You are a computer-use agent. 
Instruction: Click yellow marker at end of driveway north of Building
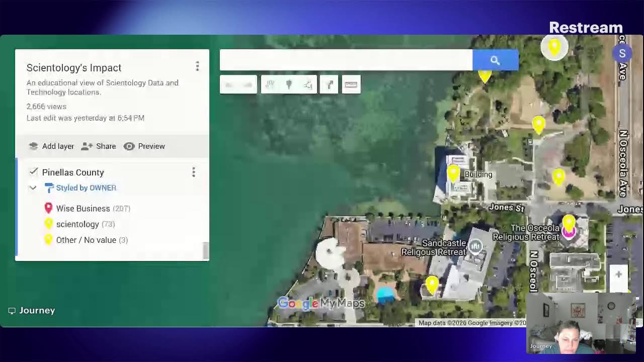coord(538,125)
